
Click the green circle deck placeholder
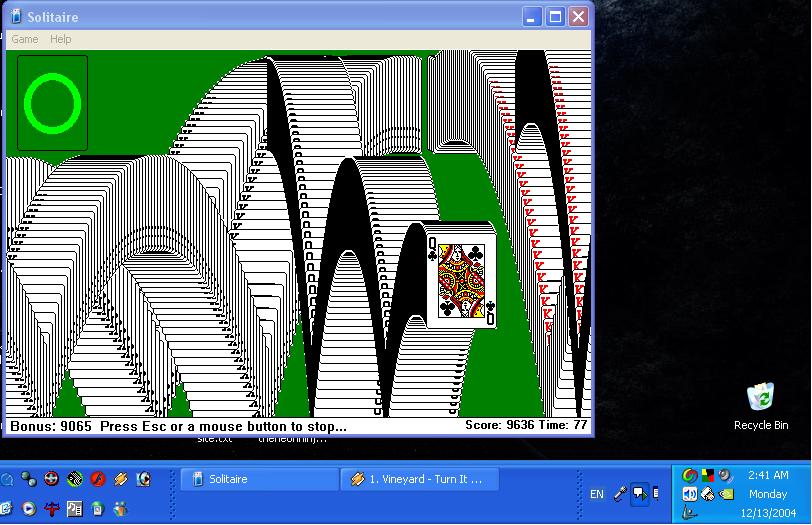(x=52, y=102)
